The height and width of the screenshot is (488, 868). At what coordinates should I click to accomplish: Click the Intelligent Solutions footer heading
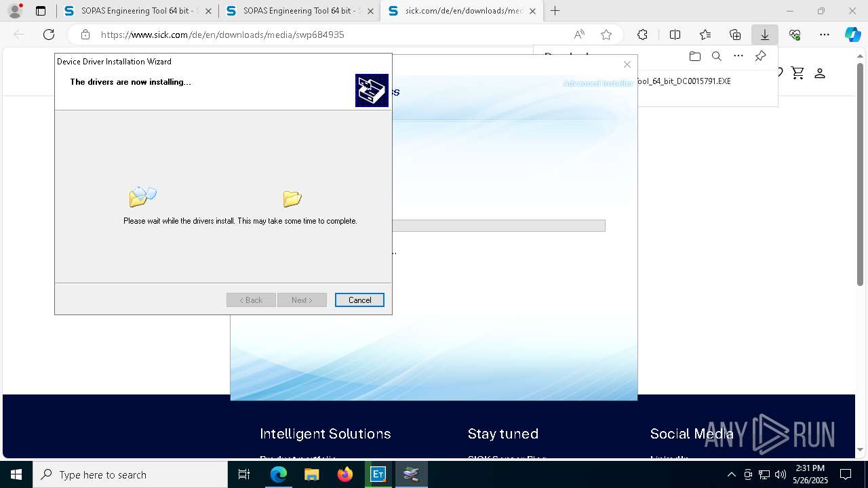[x=325, y=434]
